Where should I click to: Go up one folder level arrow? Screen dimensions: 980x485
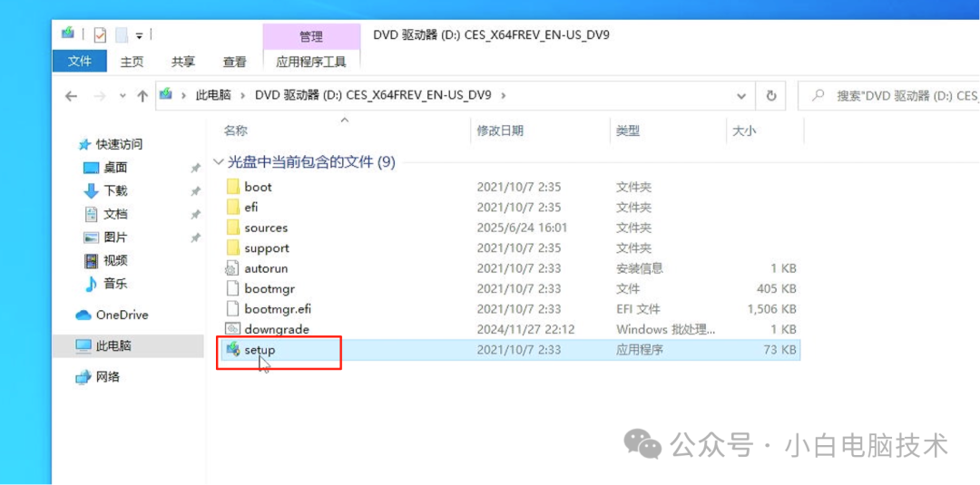(x=142, y=96)
